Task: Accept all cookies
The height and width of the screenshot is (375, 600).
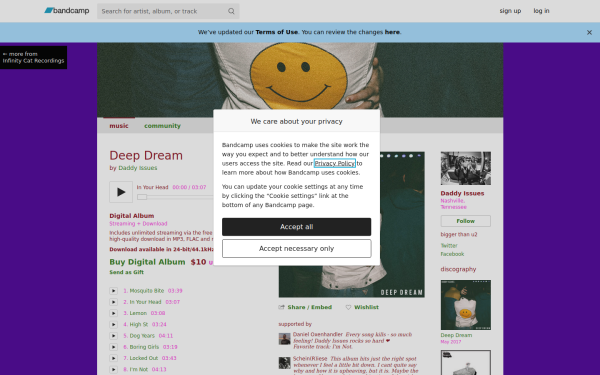Action: tap(297, 227)
